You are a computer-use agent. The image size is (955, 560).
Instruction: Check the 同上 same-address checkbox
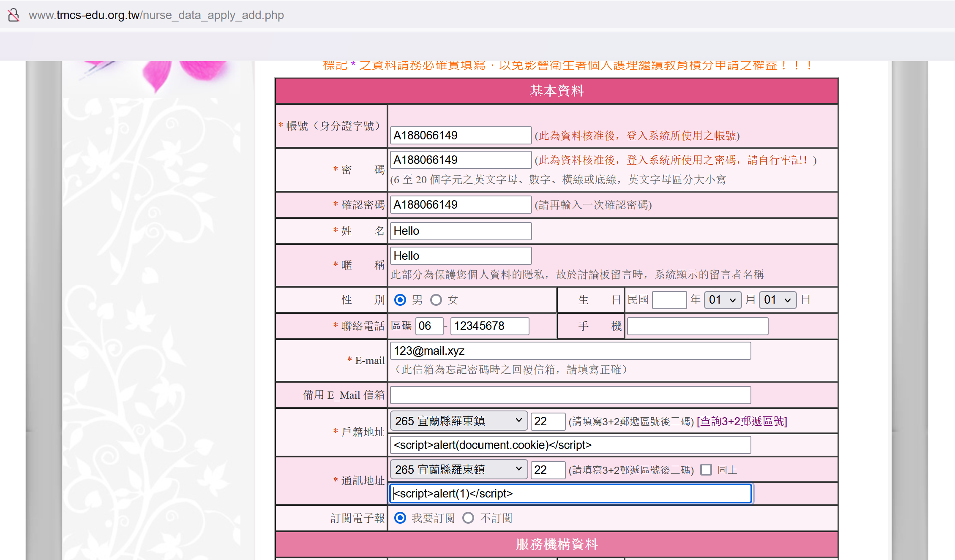pyautogui.click(x=706, y=470)
